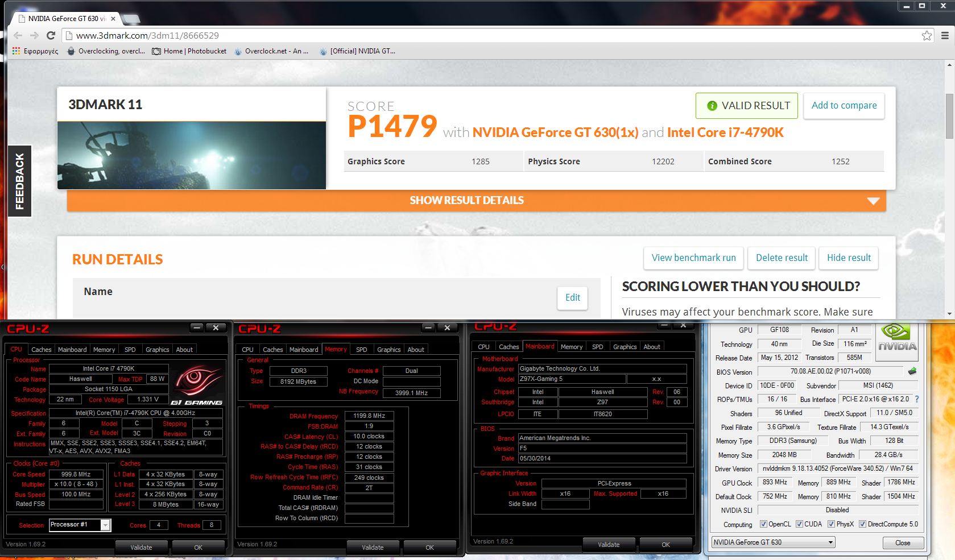The height and width of the screenshot is (560, 955).
Task: Click the page icon in the address bar
Action: click(x=69, y=35)
